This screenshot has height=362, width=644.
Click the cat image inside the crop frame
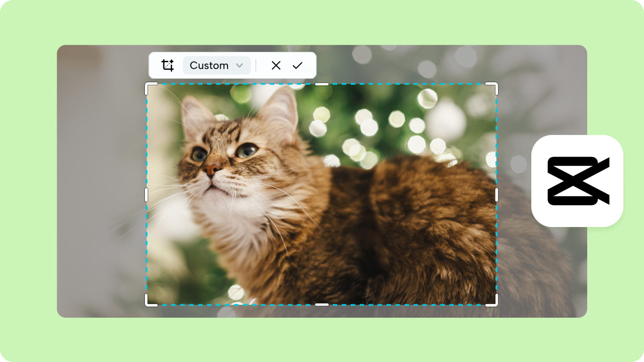tap(321, 194)
